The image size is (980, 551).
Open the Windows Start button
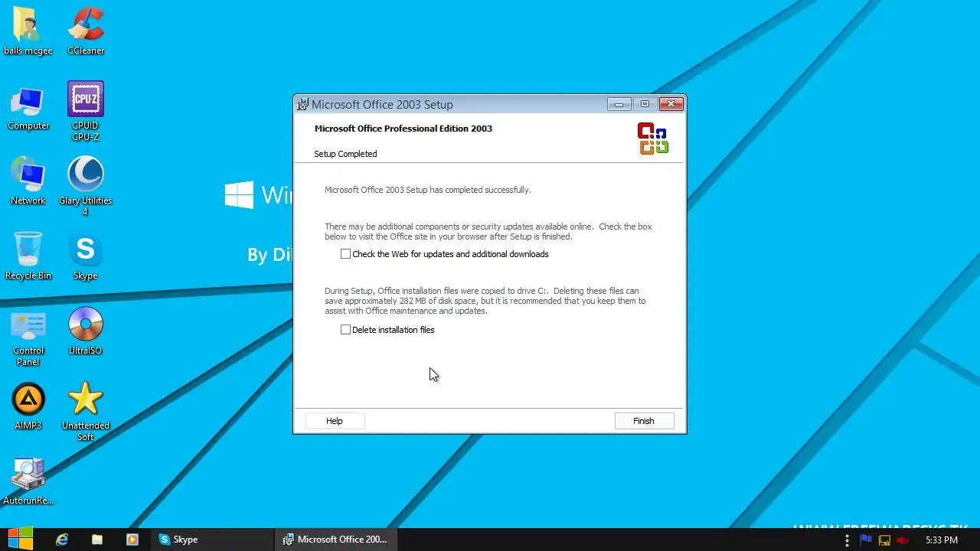click(x=21, y=539)
